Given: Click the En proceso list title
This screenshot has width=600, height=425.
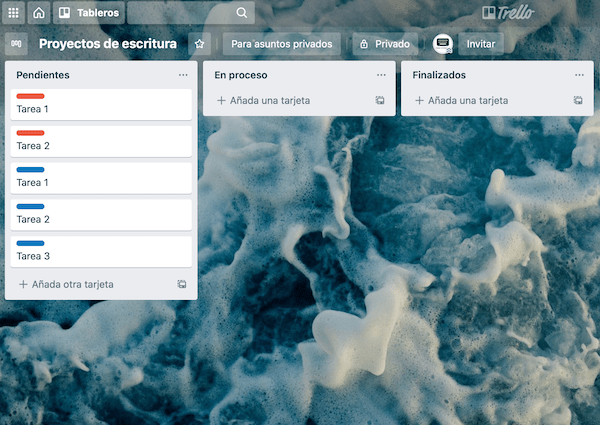Looking at the screenshot, I should [x=241, y=75].
